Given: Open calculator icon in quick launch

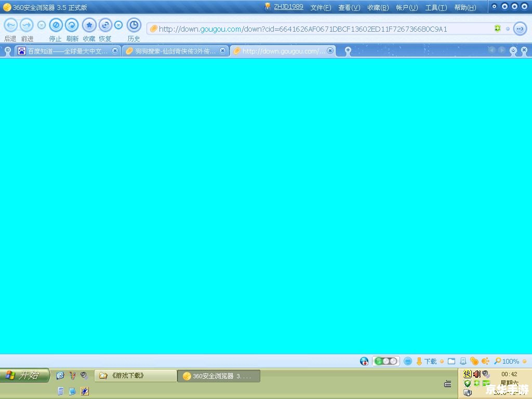Looking at the screenshot, I should click(x=60, y=391).
